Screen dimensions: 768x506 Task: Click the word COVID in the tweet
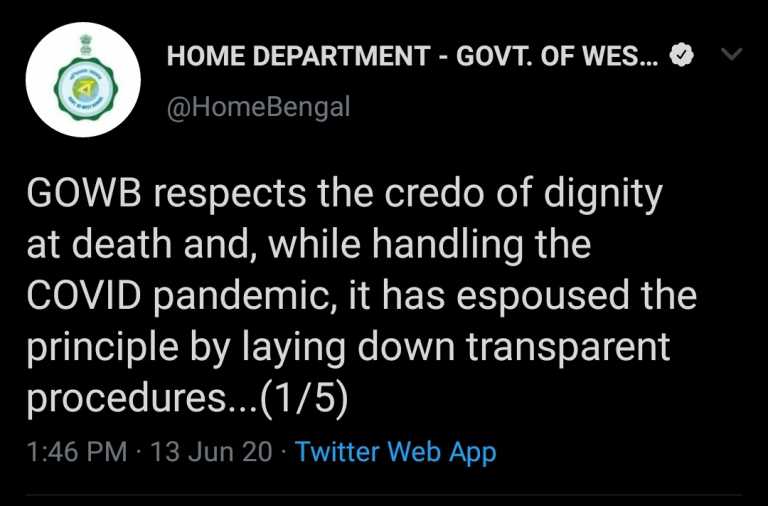tap(84, 296)
